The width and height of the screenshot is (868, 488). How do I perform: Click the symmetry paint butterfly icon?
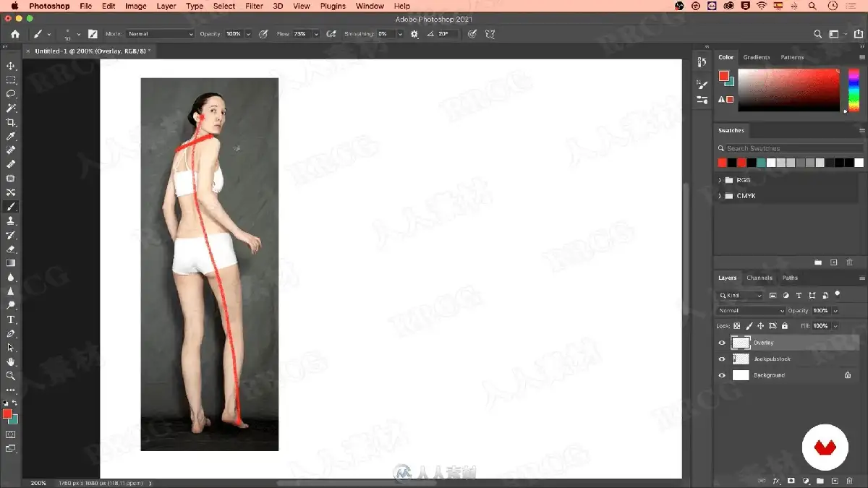click(x=490, y=34)
